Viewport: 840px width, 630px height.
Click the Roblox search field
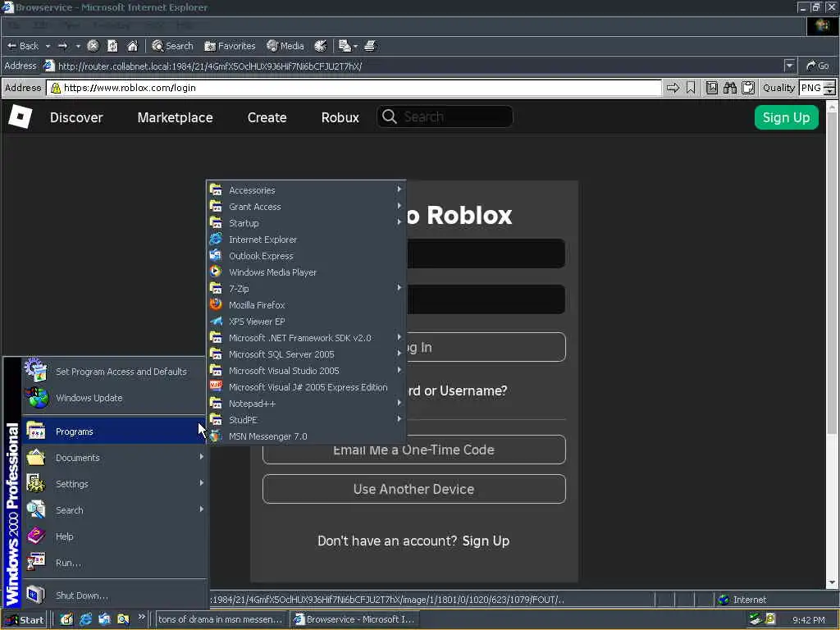point(445,116)
